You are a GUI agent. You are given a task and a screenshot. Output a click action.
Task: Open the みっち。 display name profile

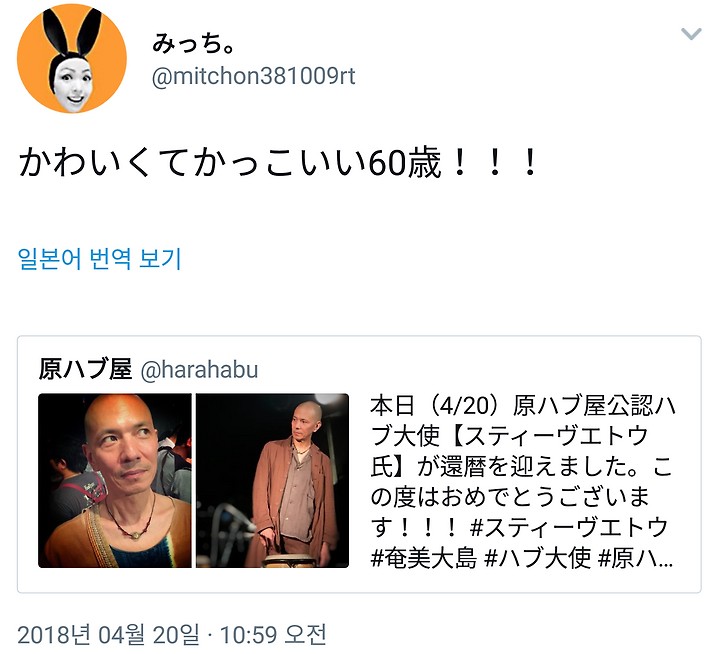coord(193,44)
